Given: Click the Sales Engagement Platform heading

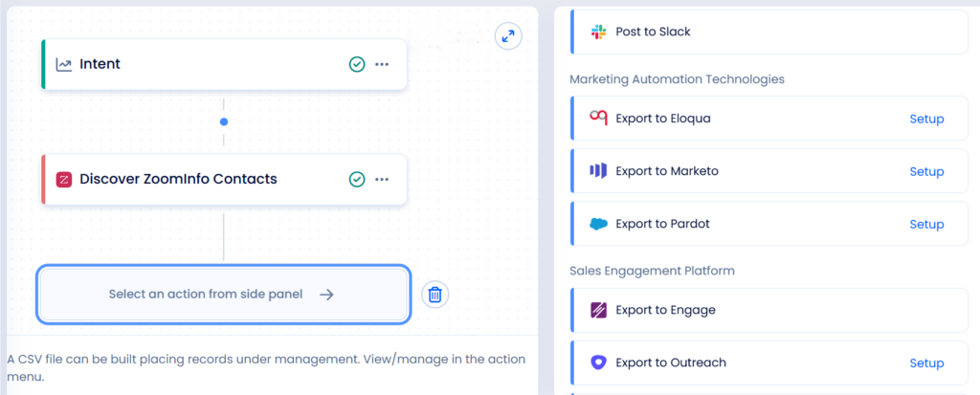Looking at the screenshot, I should pos(652,271).
